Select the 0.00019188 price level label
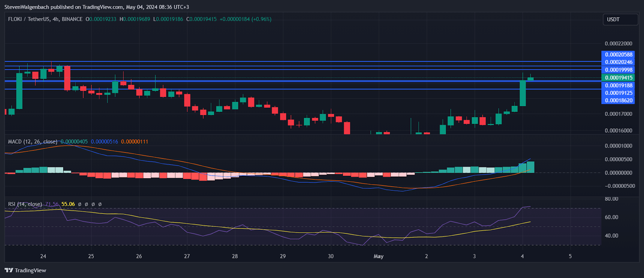The width and height of the screenshot is (644, 278). point(619,85)
